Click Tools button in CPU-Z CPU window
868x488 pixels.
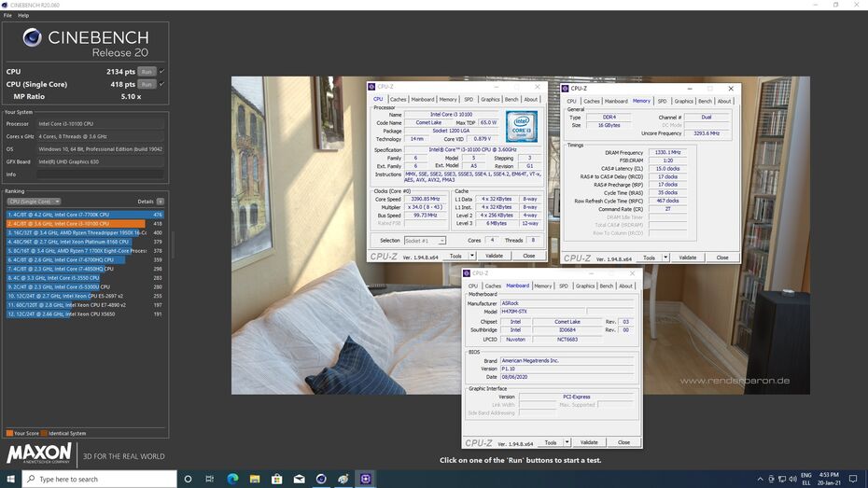click(x=455, y=257)
